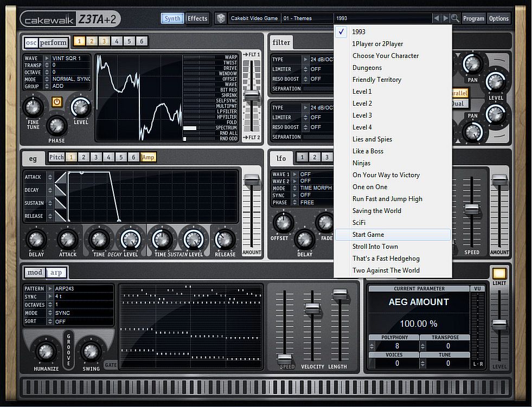Toggle the master LIMIT button
Image resolution: width=532 pixels, height=407 pixels.
coord(499,274)
